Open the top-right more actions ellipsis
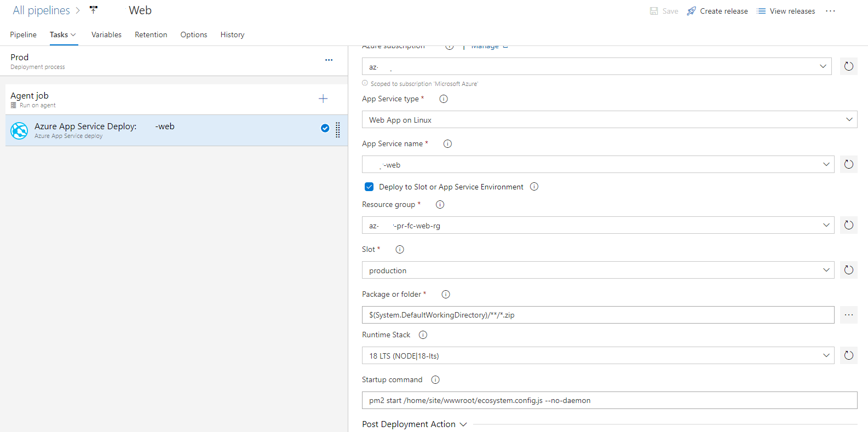The width and height of the screenshot is (868, 432). (830, 11)
